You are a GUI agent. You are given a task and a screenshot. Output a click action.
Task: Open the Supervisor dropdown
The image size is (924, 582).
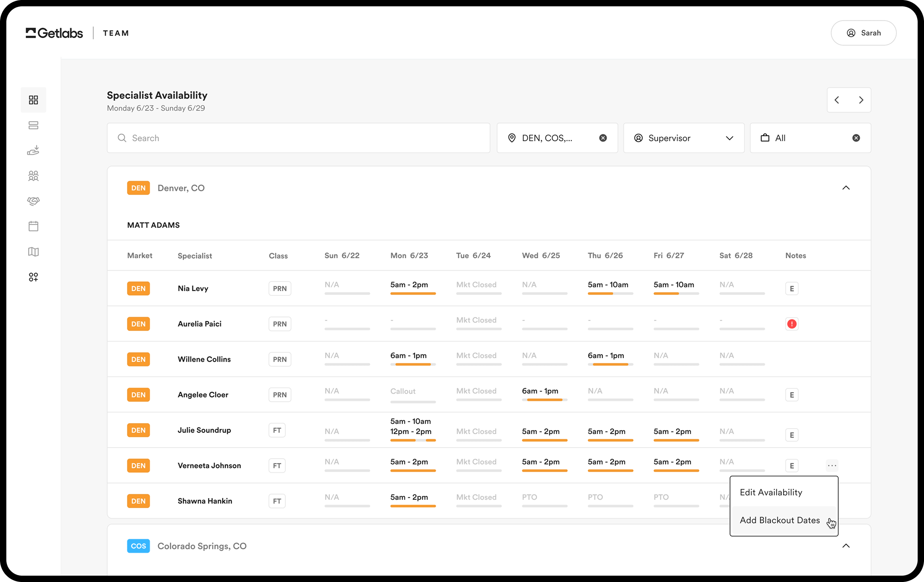point(684,138)
